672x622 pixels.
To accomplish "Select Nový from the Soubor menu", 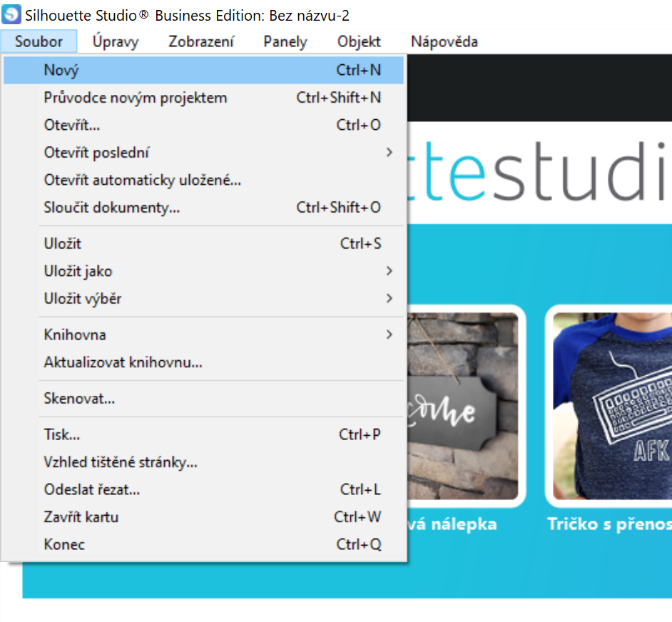I will 61,70.
